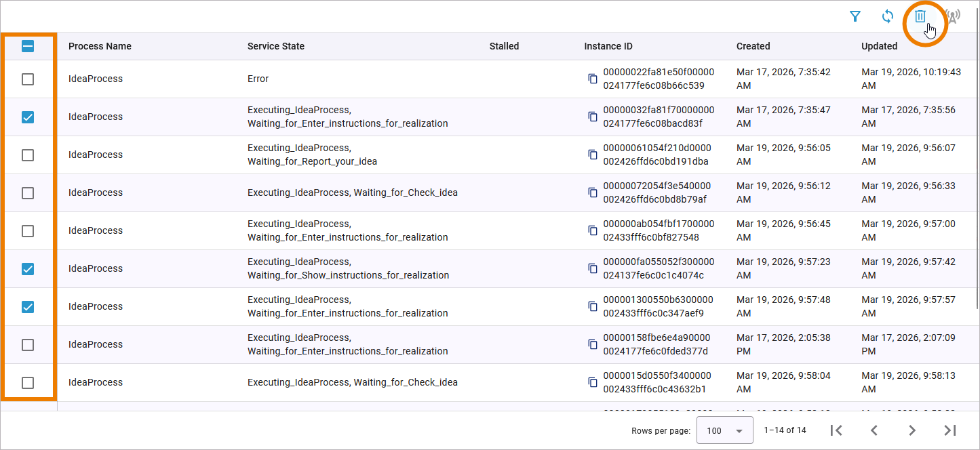The image size is (980, 450).
Task: Select the Waiting_for_Report_your_idea row checkbox
Action: (28, 155)
